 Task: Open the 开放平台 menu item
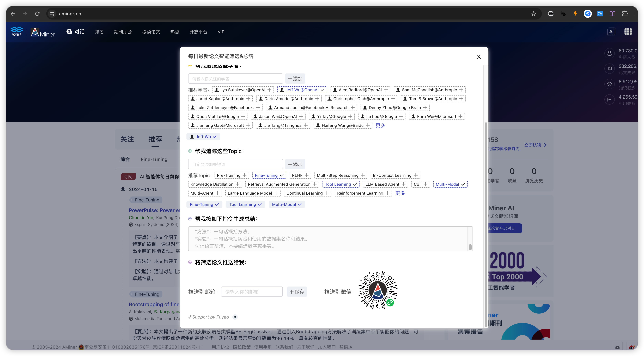click(x=198, y=32)
